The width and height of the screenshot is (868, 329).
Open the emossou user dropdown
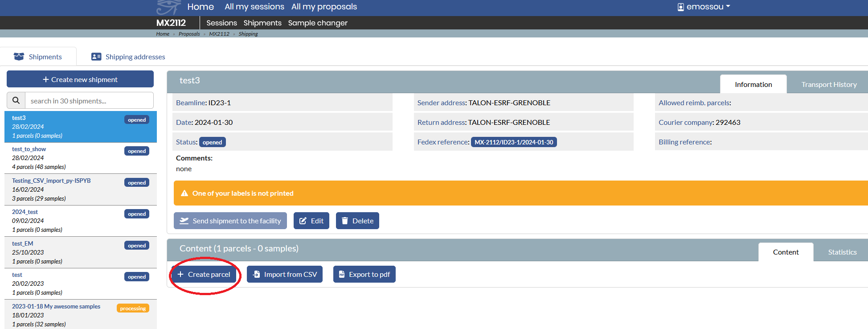pos(704,7)
